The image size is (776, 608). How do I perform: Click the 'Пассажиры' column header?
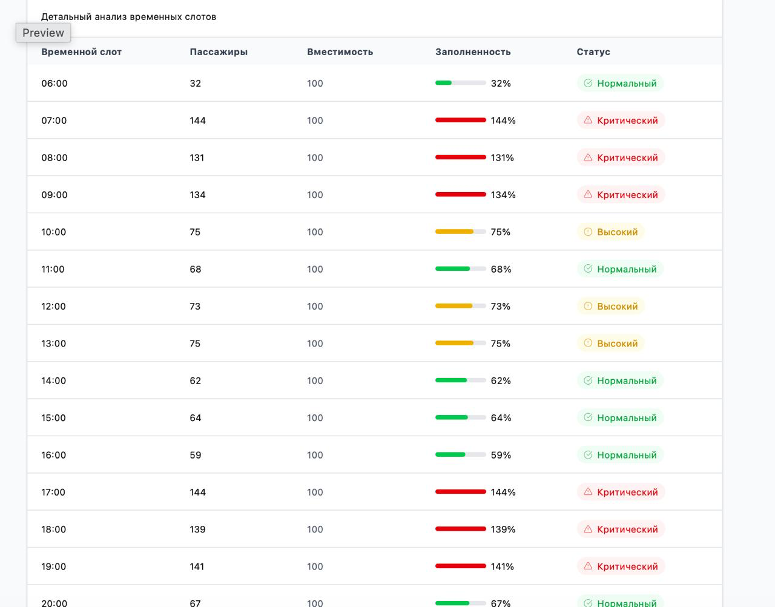coord(218,52)
